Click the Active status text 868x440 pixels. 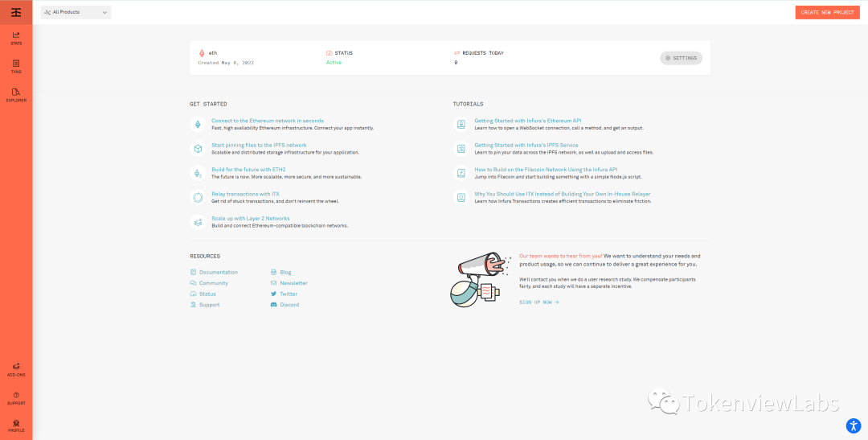(334, 63)
